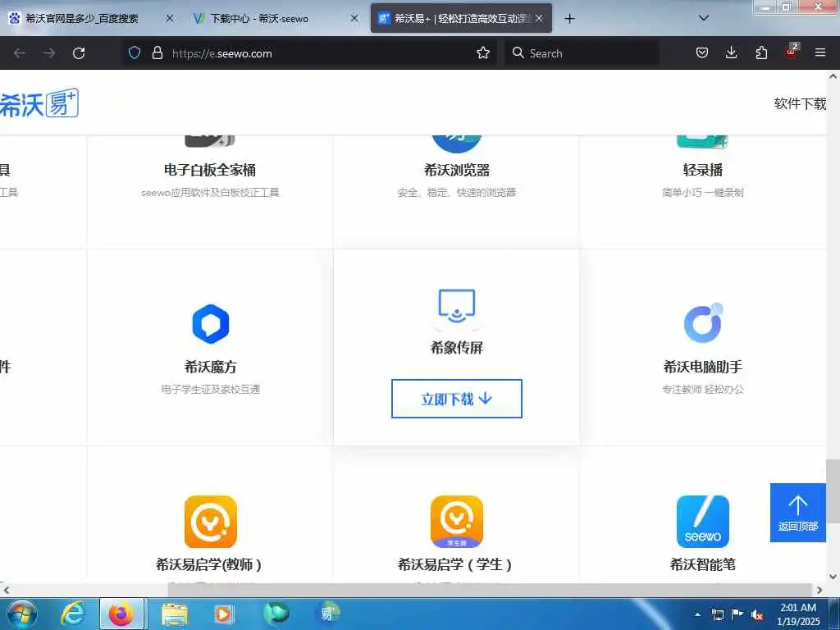The image size is (840, 630).
Task: Click the tracking protection shield icon
Action: (135, 52)
